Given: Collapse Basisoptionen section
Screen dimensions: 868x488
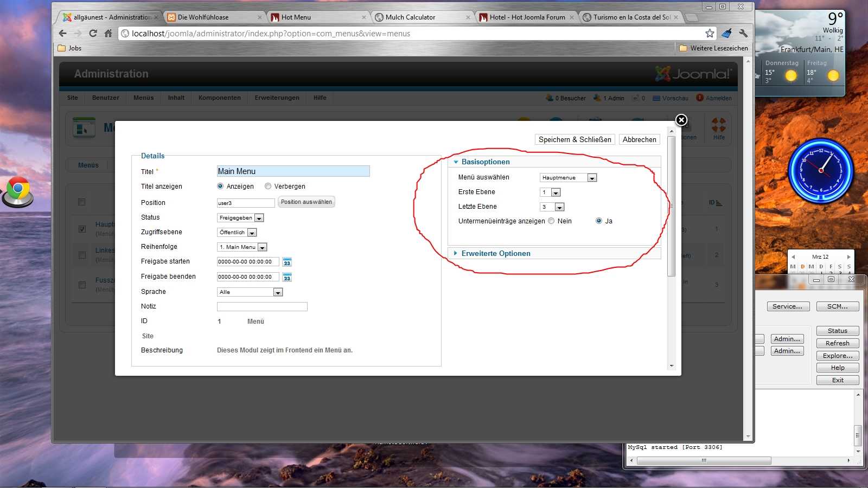Looking at the screenshot, I should (x=485, y=162).
